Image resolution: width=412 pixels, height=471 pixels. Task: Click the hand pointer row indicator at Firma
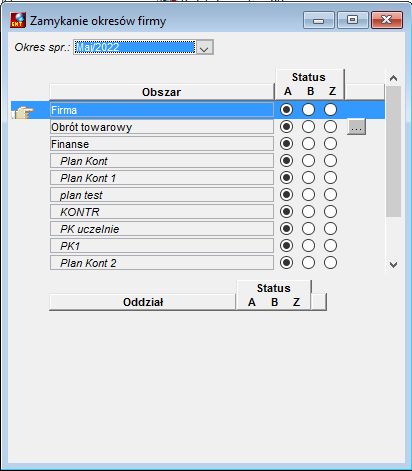[x=24, y=111]
